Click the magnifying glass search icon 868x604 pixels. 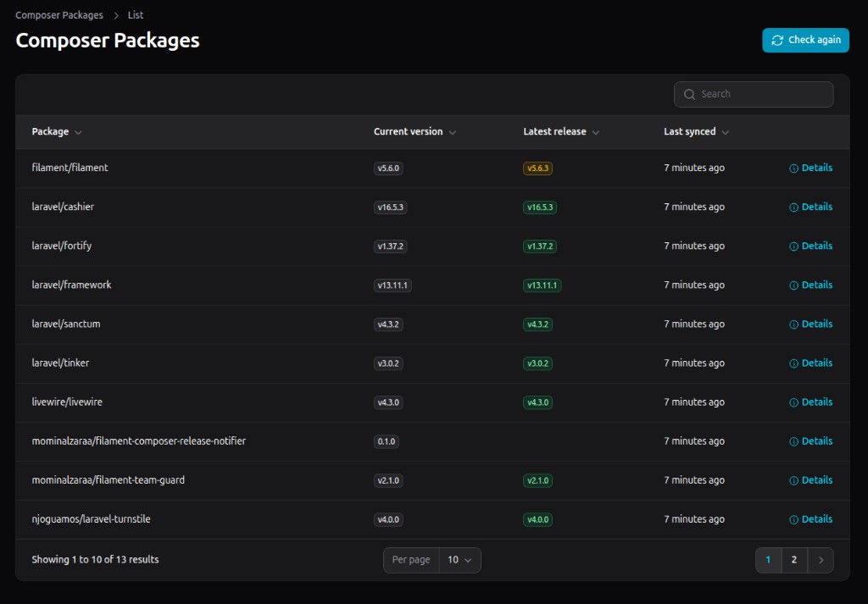[689, 95]
